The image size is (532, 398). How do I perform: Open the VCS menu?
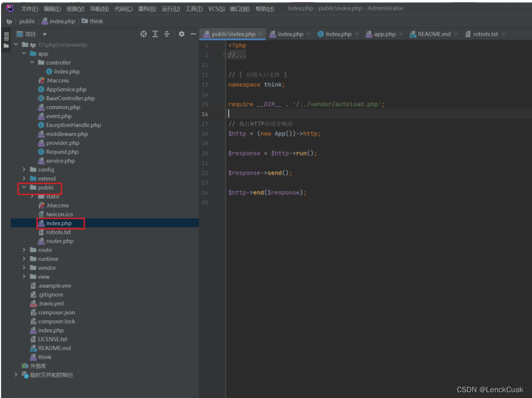pos(217,8)
